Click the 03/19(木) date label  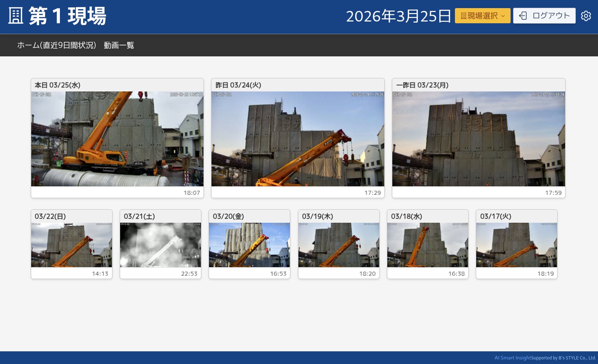tap(318, 216)
